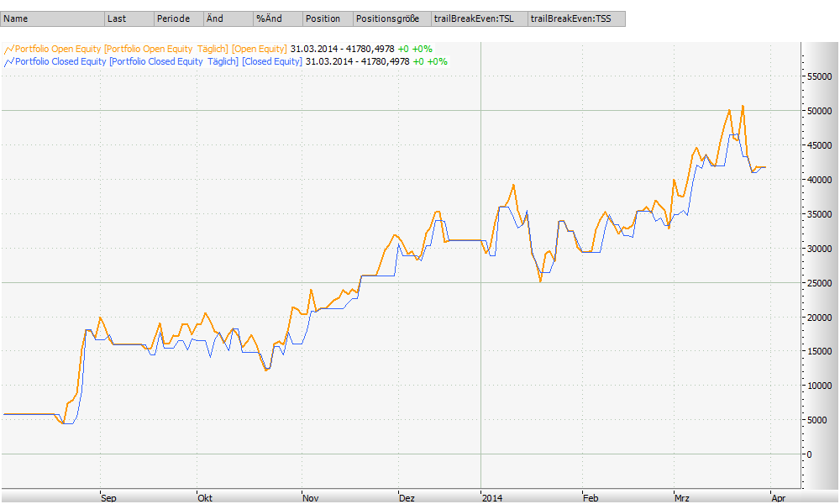This screenshot has width=840, height=504.
Task: Click the 25000 value on the price axis
Action: [820, 282]
